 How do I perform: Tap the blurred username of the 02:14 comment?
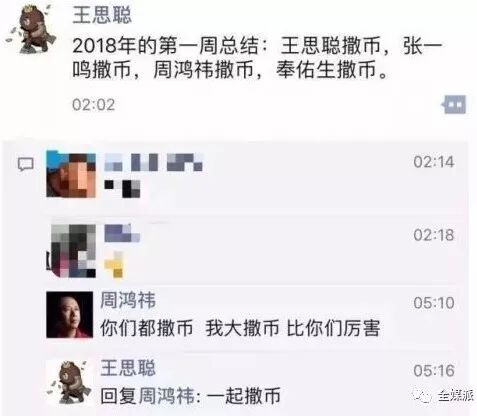(x=154, y=162)
